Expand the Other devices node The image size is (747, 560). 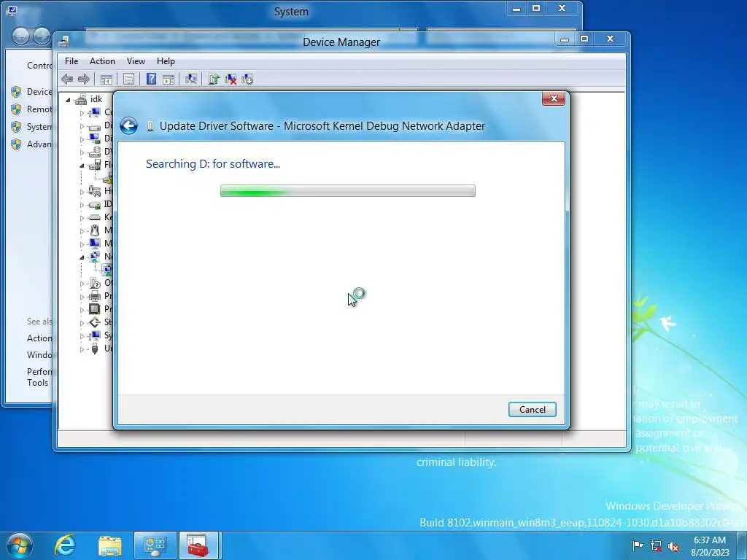(82, 284)
